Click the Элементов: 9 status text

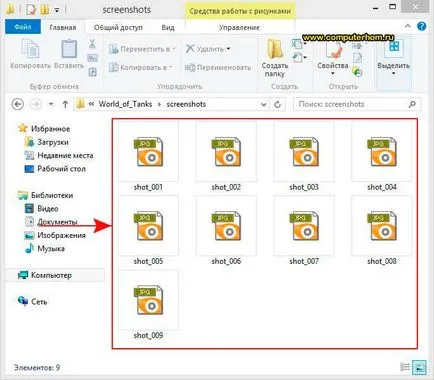tap(37, 368)
